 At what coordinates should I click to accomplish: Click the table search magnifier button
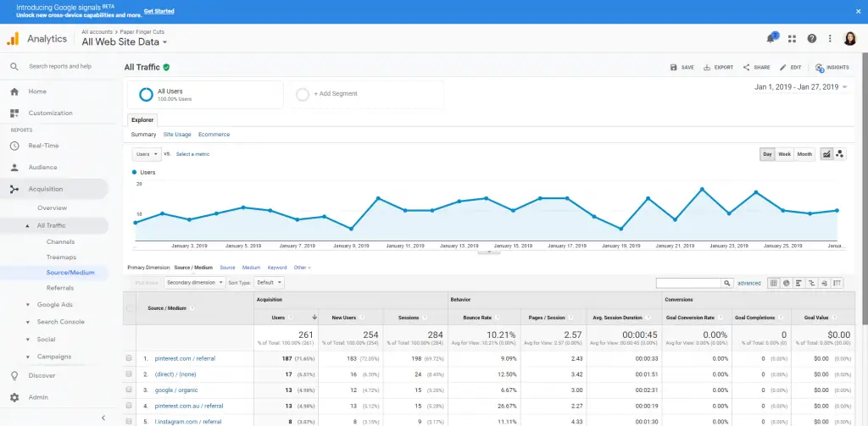[x=727, y=283]
